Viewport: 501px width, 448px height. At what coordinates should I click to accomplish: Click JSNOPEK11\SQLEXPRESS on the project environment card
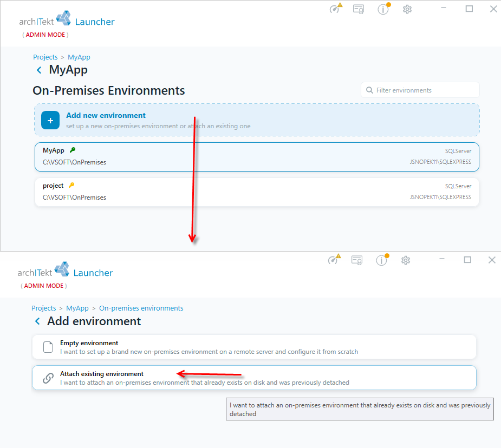tap(441, 197)
